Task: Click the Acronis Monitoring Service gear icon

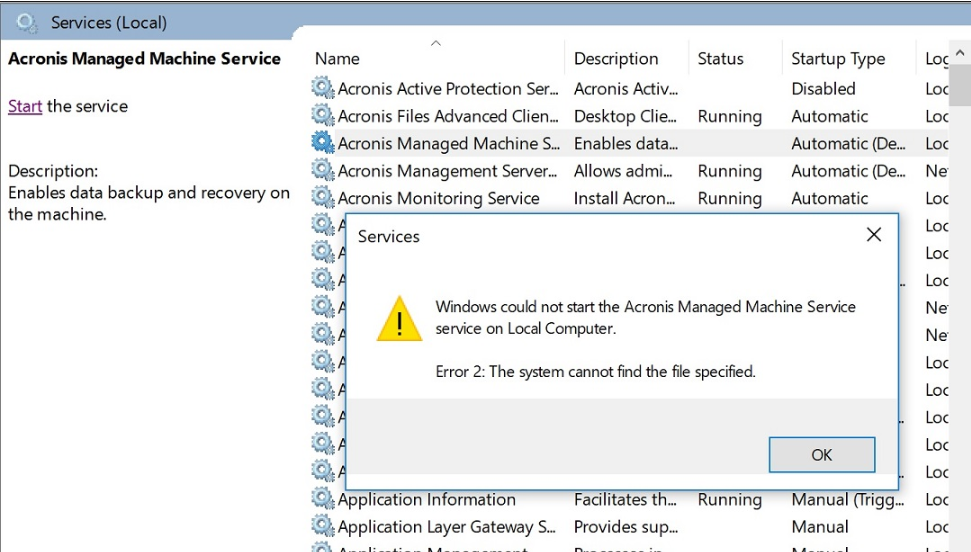Action: click(323, 198)
